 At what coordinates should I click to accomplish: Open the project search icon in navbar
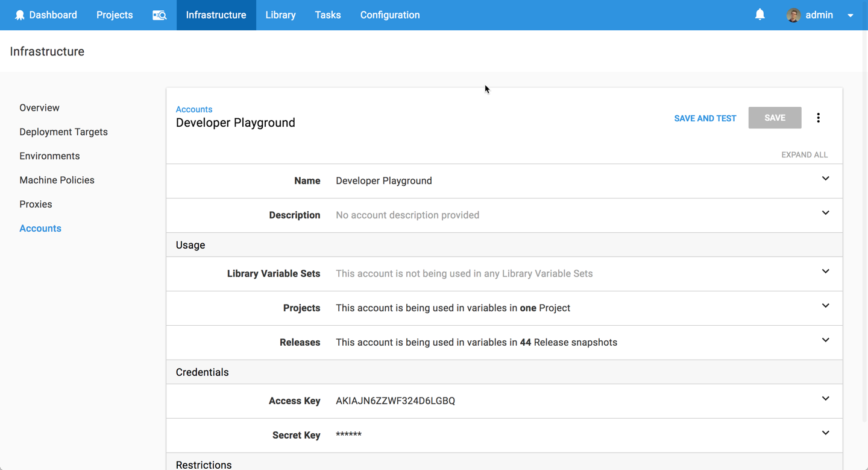click(x=159, y=15)
